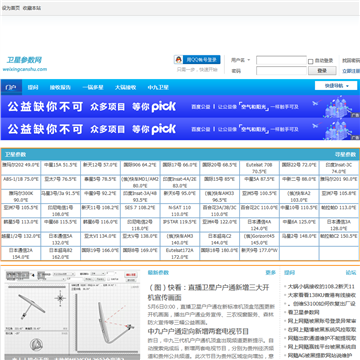Open the 国际15号 85°E satellite entry

(x=219, y=179)
